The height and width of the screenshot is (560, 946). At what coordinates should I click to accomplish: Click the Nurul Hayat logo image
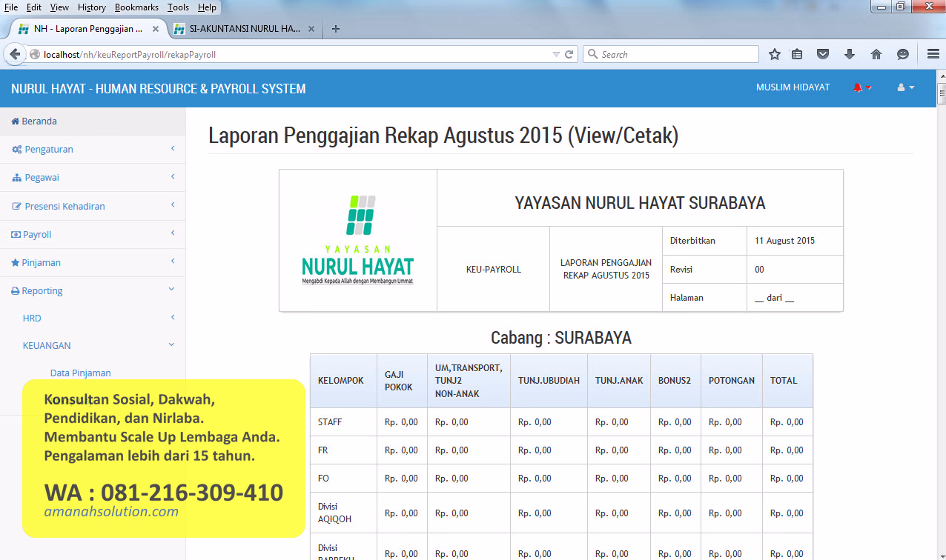coord(358,240)
